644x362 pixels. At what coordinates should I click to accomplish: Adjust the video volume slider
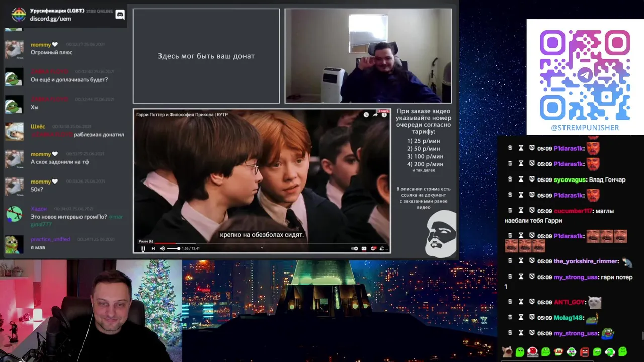(174, 248)
